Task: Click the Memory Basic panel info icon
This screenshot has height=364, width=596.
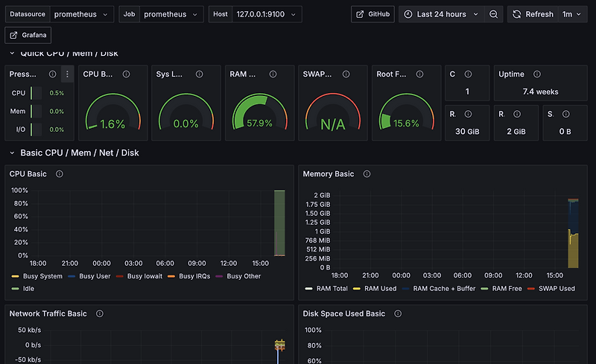Action: click(367, 173)
